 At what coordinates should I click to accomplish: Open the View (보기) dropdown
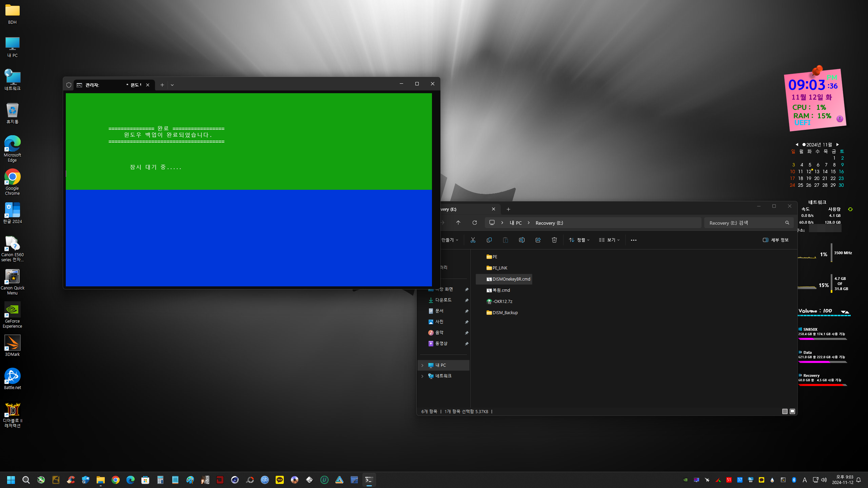pyautogui.click(x=609, y=240)
